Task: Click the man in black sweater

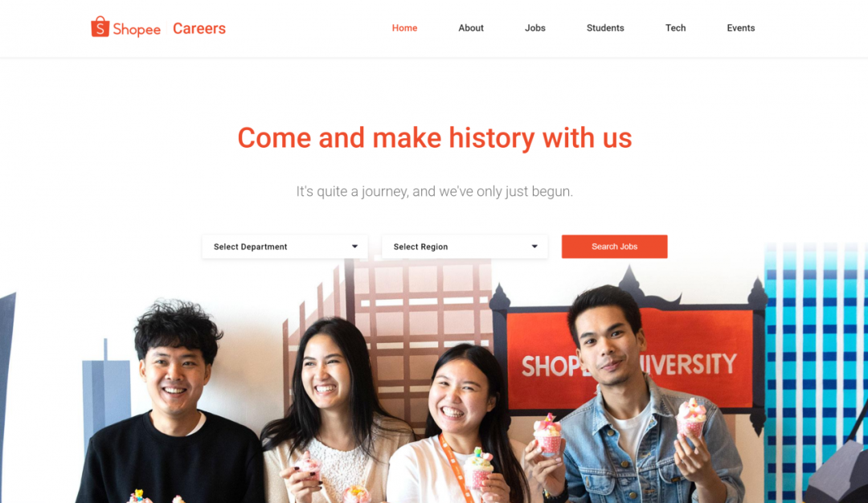Action: [172, 404]
